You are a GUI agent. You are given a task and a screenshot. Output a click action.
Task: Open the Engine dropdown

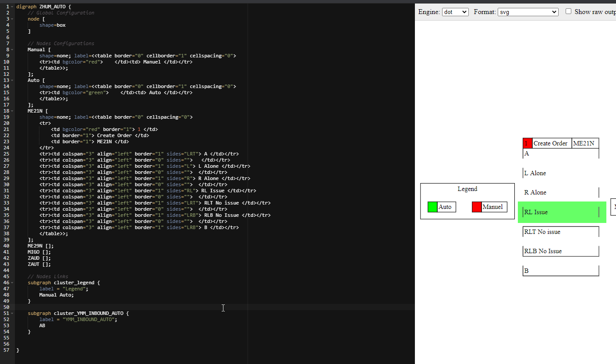(x=455, y=12)
